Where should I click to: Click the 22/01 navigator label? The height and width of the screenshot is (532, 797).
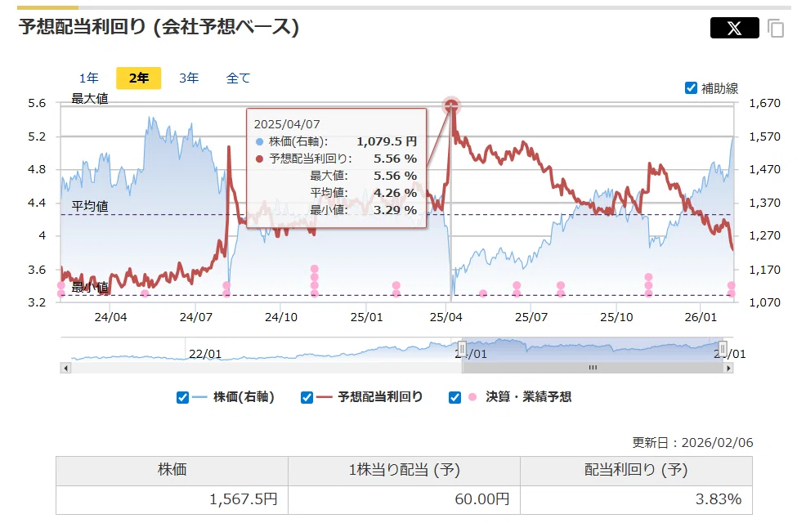205,354
